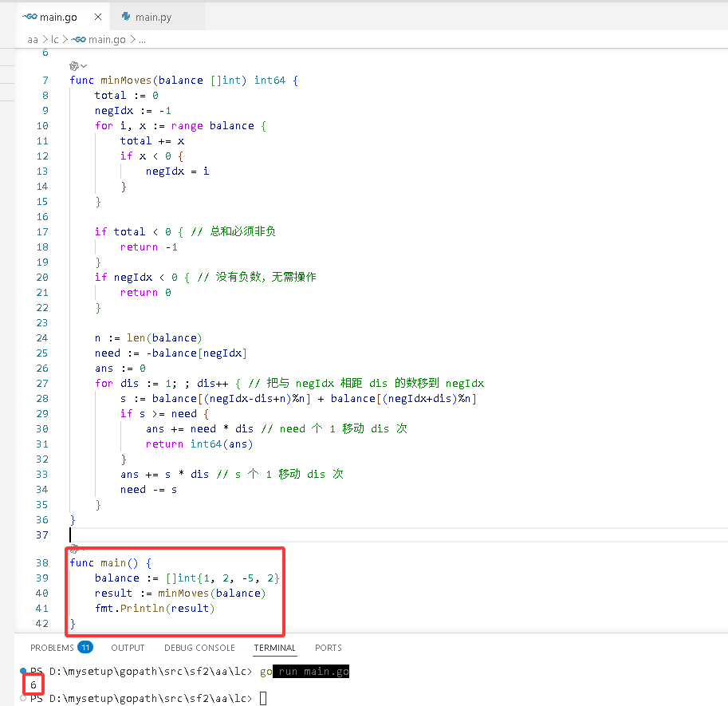Click 'need -= s' on line 34

tap(148, 490)
